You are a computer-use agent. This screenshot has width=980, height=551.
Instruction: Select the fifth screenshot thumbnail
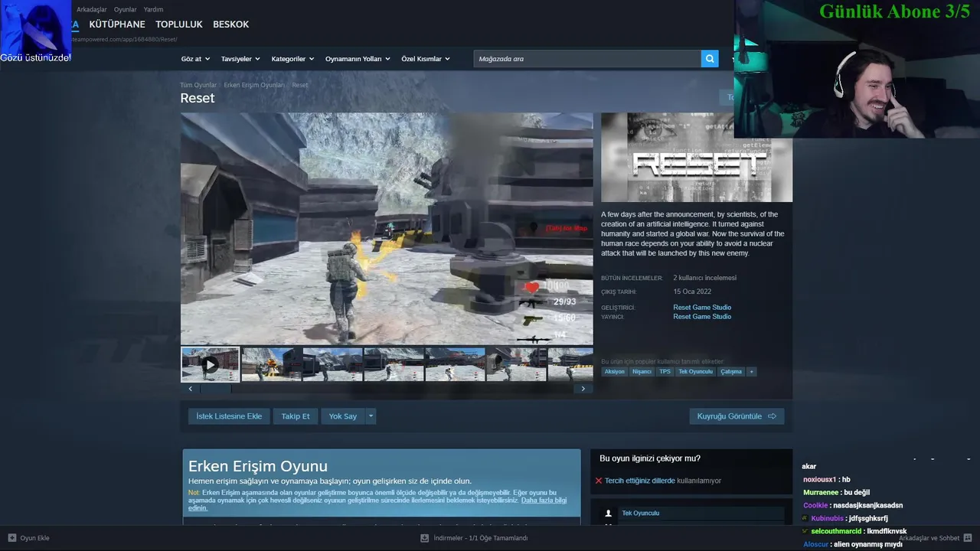click(x=455, y=365)
